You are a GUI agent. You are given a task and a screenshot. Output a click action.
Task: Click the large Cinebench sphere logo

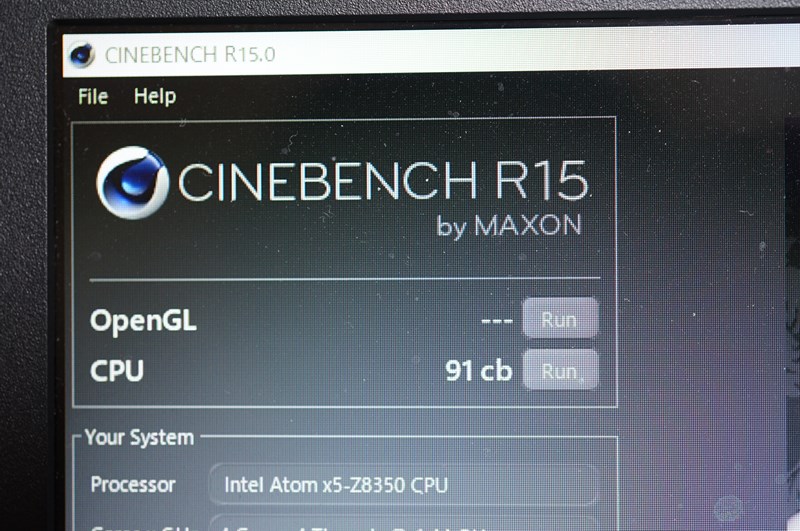tap(132, 182)
